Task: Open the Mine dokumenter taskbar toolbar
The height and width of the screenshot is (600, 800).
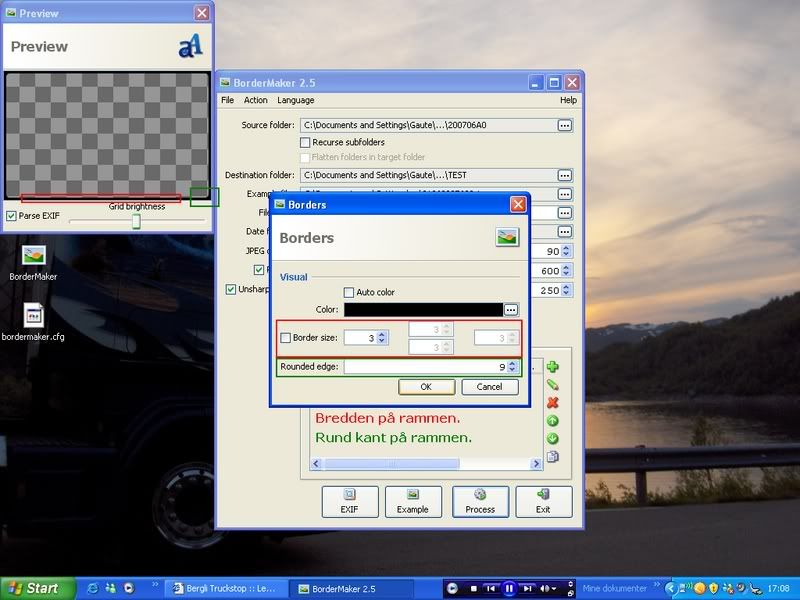Action: [614, 589]
